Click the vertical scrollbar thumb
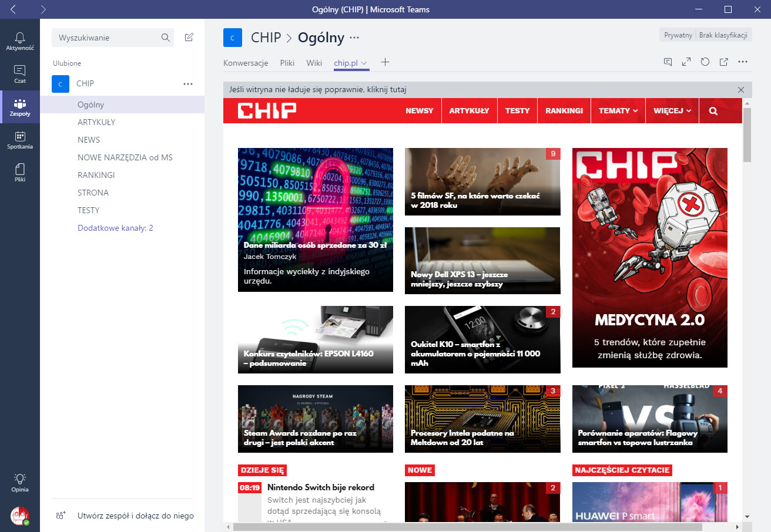The image size is (771, 532). (x=747, y=134)
